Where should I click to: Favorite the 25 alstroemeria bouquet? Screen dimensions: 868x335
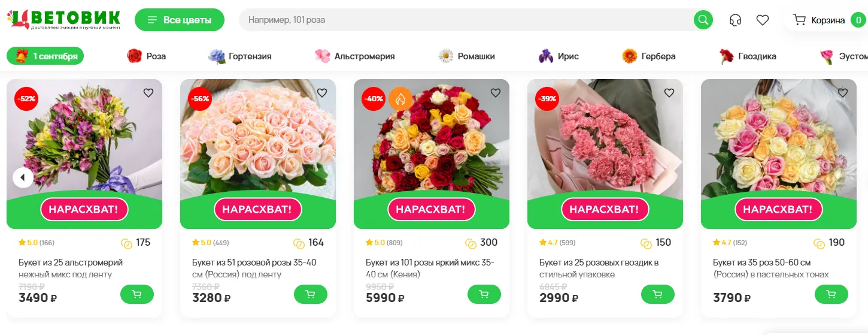tap(148, 93)
